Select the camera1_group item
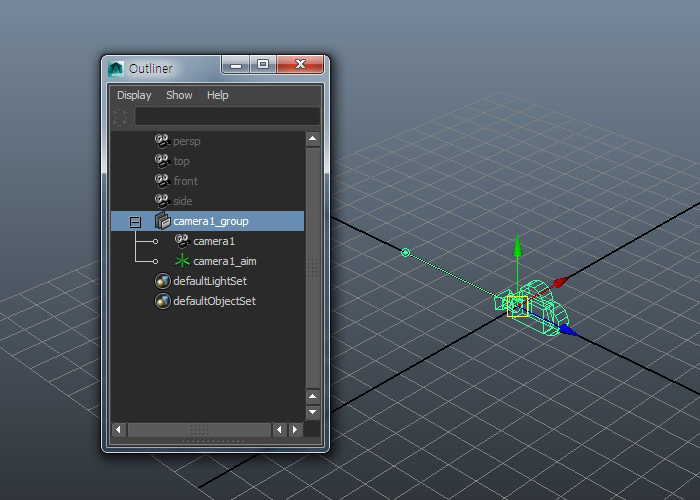Viewport: 700px width, 500px height. click(x=208, y=221)
